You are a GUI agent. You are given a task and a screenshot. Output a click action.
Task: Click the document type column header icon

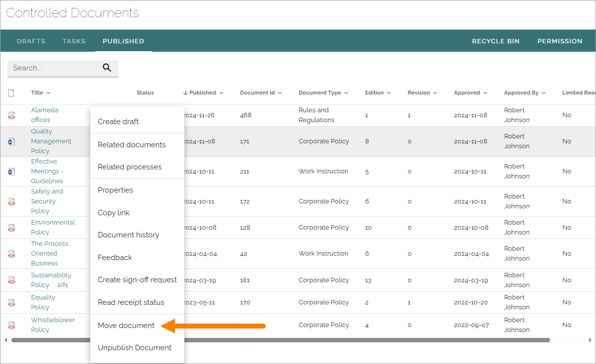[x=11, y=93]
